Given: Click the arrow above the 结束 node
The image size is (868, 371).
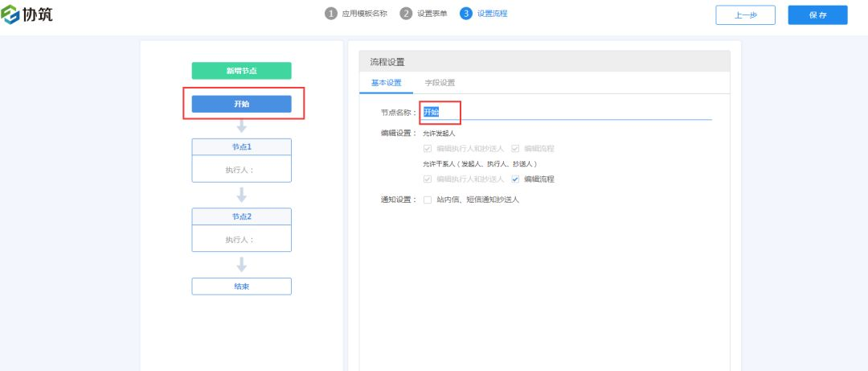Looking at the screenshot, I should 241,264.
